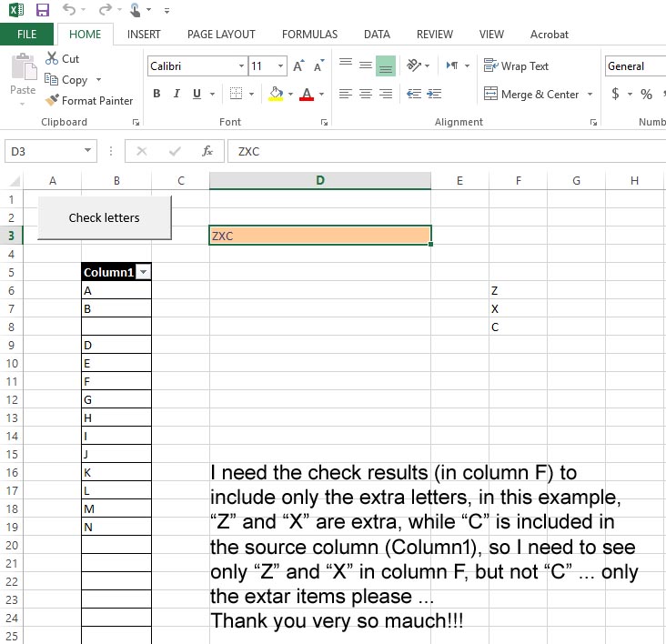Open the Calibri font name dropdown

point(241,65)
